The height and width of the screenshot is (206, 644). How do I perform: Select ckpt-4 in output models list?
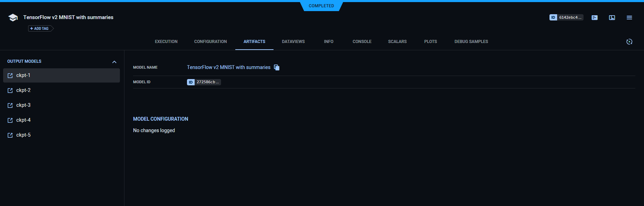pos(23,120)
